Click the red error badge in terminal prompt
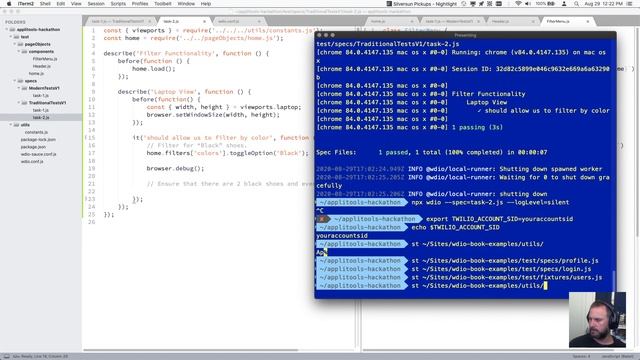This screenshot has width=640, height=360. pos(322,219)
